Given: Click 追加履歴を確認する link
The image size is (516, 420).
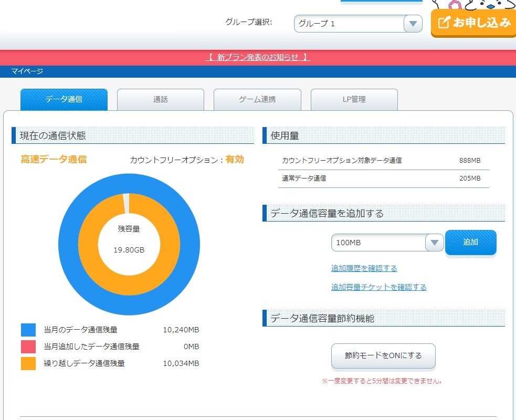Looking at the screenshot, I should pyautogui.click(x=363, y=268).
